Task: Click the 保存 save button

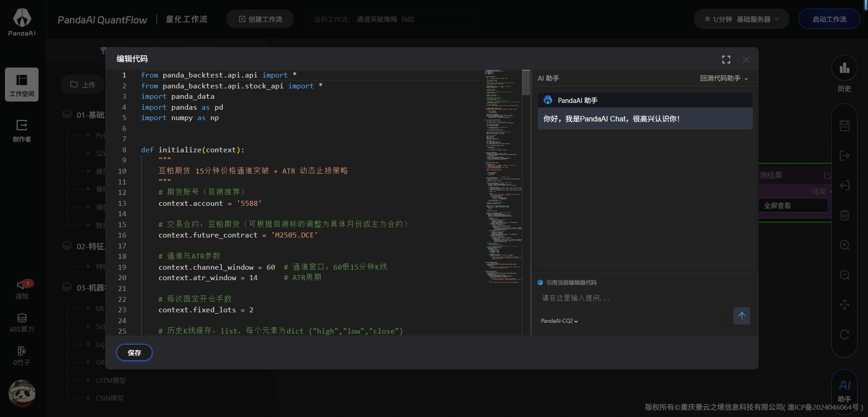Action: point(134,353)
